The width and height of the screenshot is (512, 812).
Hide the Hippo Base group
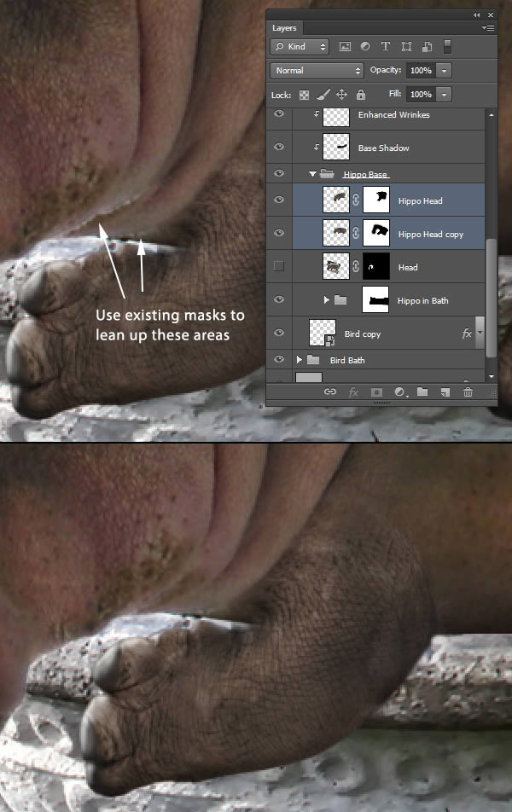279,173
